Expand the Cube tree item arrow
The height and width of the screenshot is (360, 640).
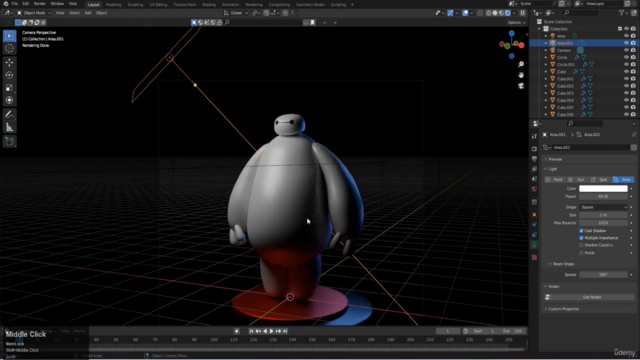coord(546,72)
